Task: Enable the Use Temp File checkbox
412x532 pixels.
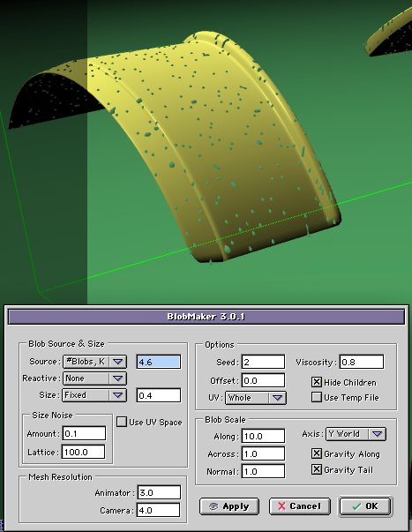Action: 317,397
